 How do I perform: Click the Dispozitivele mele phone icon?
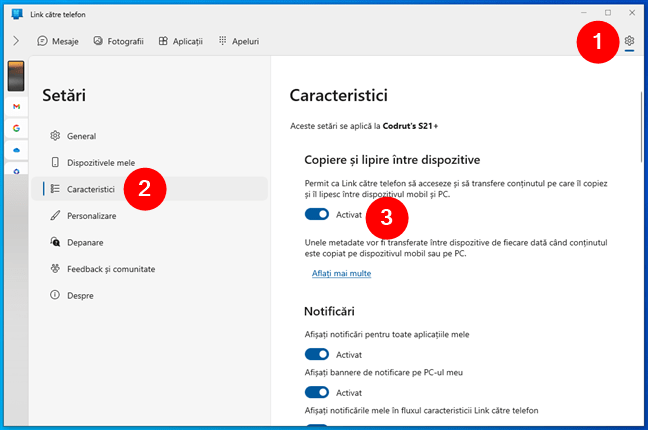coord(55,162)
